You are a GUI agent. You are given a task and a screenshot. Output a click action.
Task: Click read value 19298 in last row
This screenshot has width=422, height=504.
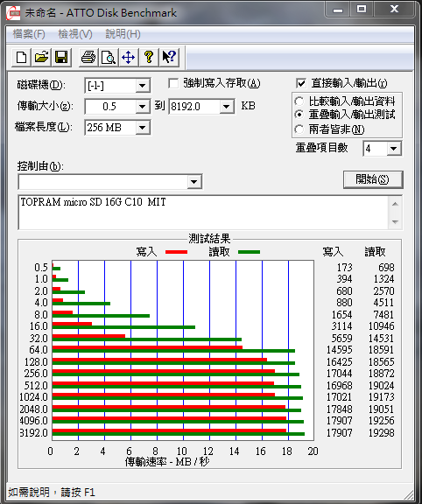click(381, 433)
